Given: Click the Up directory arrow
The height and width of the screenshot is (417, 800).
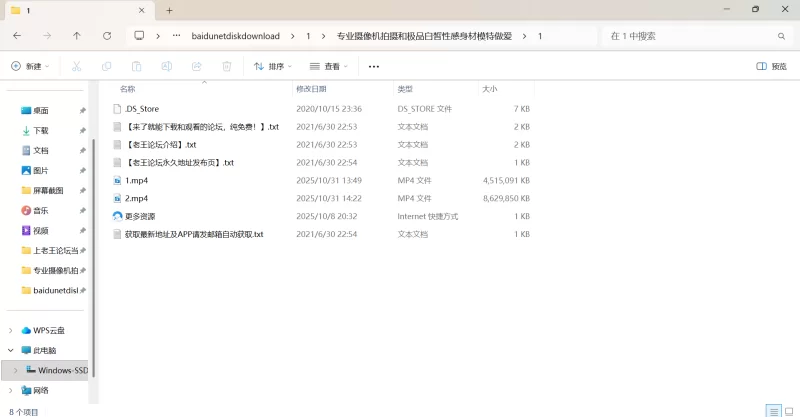Looking at the screenshot, I should pos(77,35).
